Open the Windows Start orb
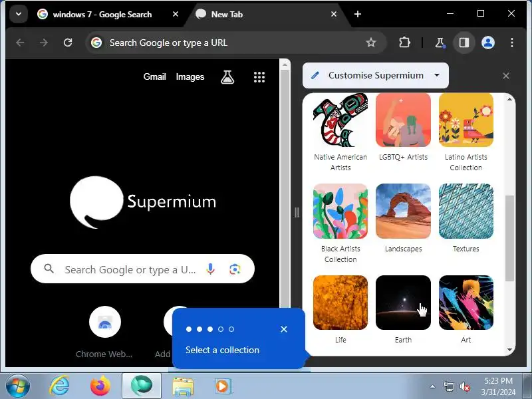 click(x=18, y=386)
